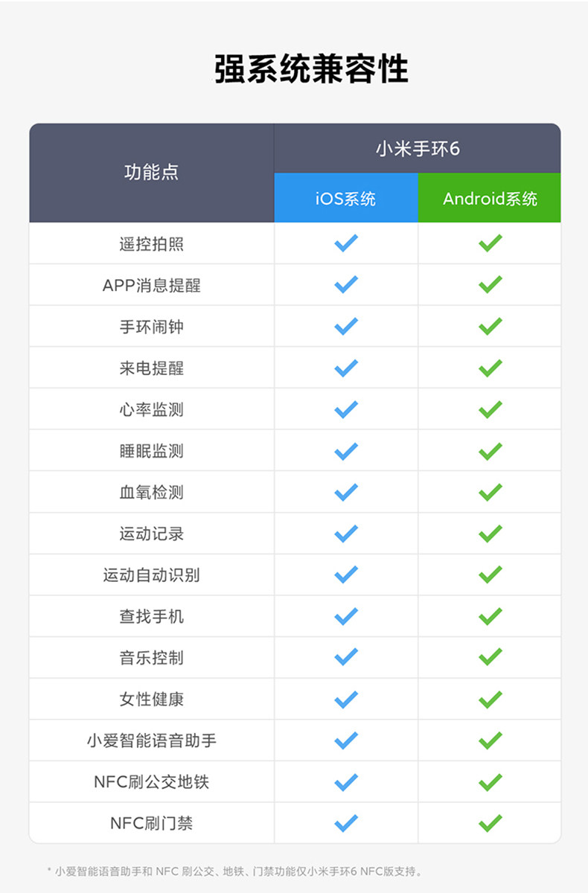Select the iOS系统 column header
588x893 pixels.
(346, 199)
